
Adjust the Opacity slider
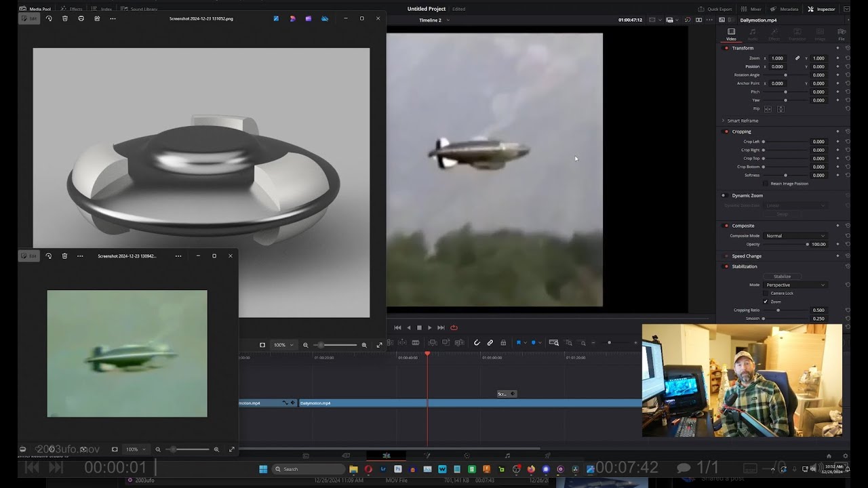tap(785, 244)
